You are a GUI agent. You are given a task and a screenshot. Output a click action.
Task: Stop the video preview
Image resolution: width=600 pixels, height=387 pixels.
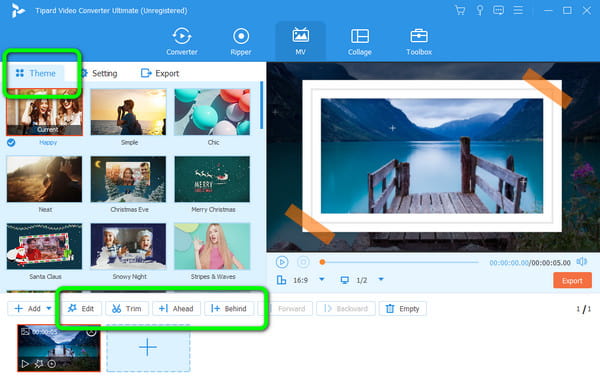coord(303,262)
